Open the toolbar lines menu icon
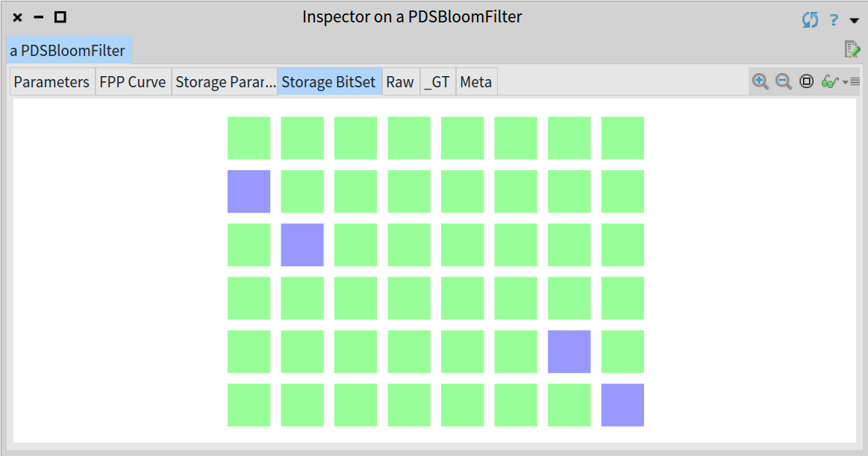 point(855,82)
